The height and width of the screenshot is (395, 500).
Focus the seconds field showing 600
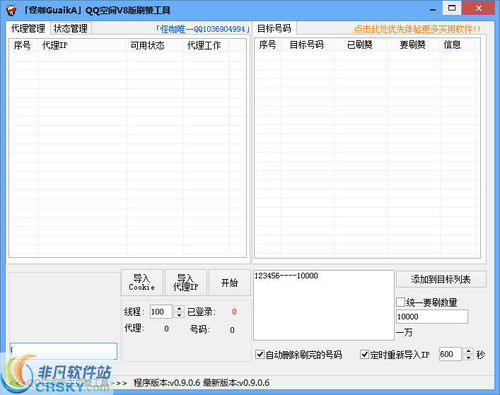[x=451, y=354]
